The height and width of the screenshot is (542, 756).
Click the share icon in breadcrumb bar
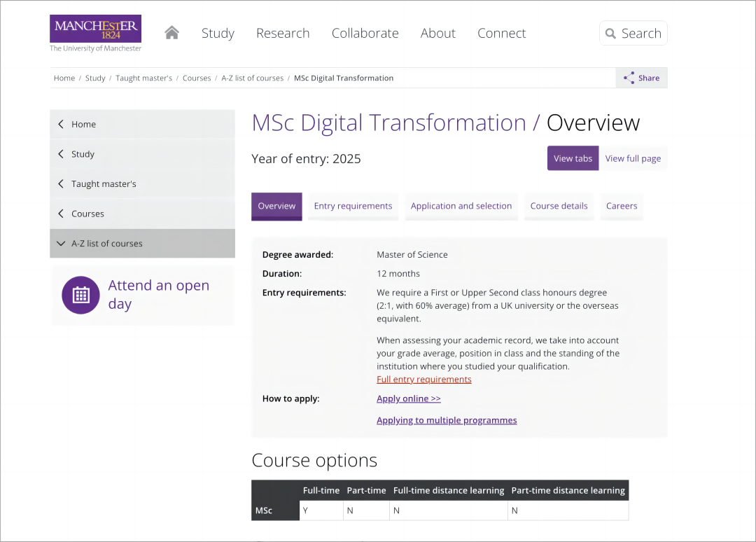click(629, 78)
